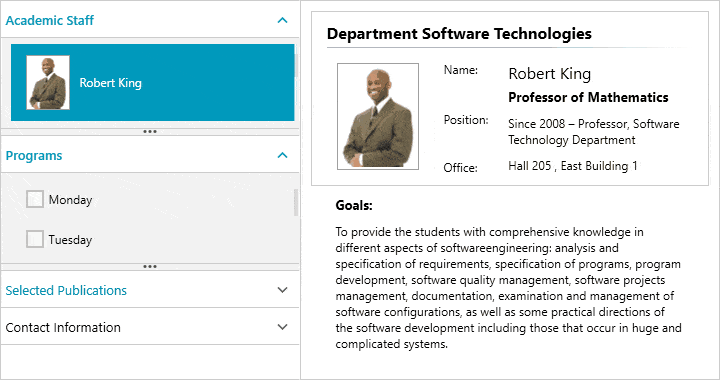Check the Monday checkbox

[x=35, y=199]
